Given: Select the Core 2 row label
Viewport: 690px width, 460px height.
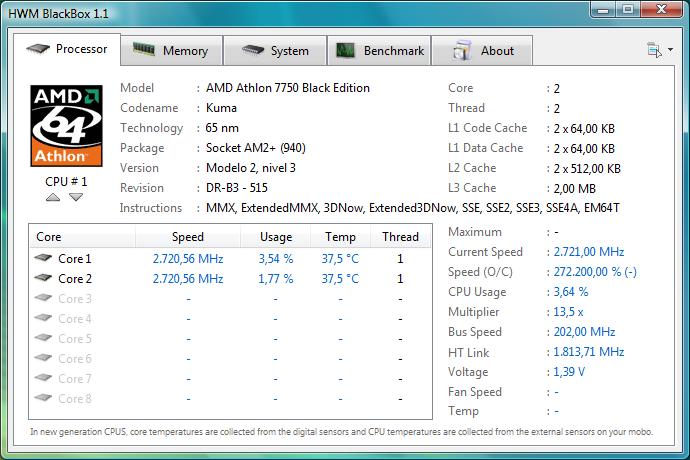Looking at the screenshot, I should (75, 279).
